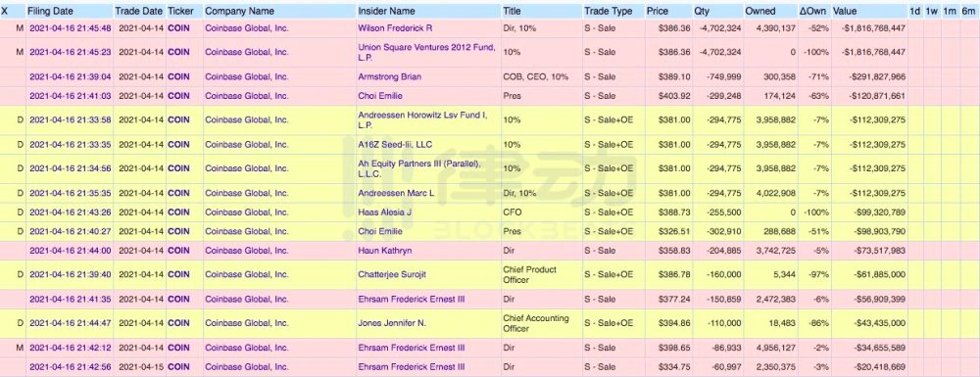Sort by the Value column header
Image resolution: width=980 pixels, height=377 pixels.
click(x=845, y=11)
